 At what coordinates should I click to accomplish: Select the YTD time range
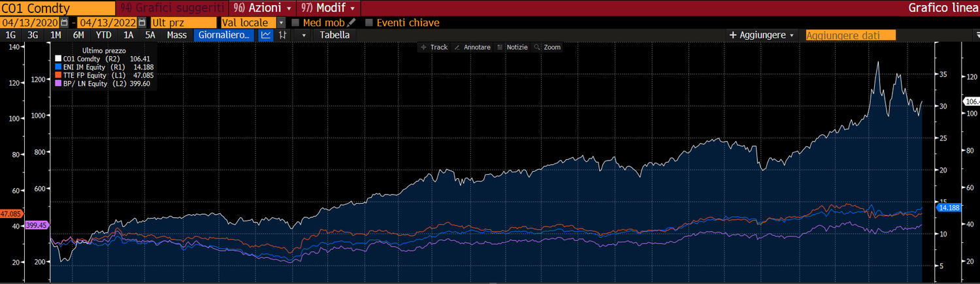pyautogui.click(x=103, y=35)
